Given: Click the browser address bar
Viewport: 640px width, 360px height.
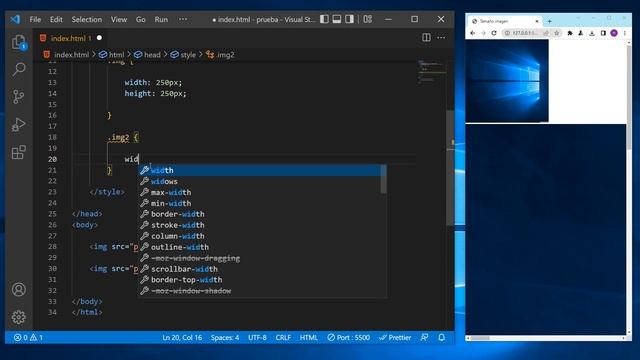Looking at the screenshot, I should 531,33.
